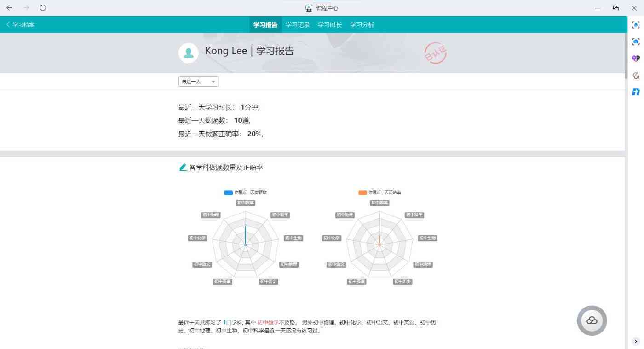The width and height of the screenshot is (644, 349).
Task: Click 初中语文 label on right radar chart
Action: (x=336, y=264)
